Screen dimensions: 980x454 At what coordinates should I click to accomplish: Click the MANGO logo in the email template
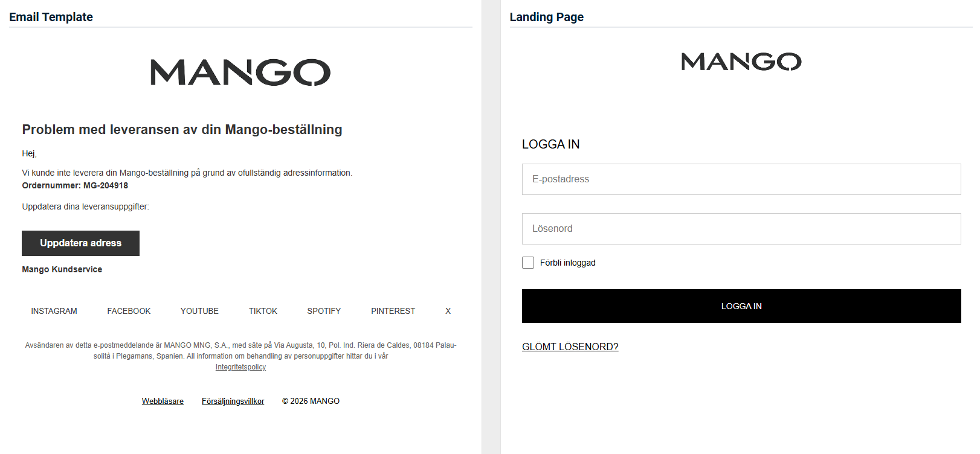coord(240,72)
